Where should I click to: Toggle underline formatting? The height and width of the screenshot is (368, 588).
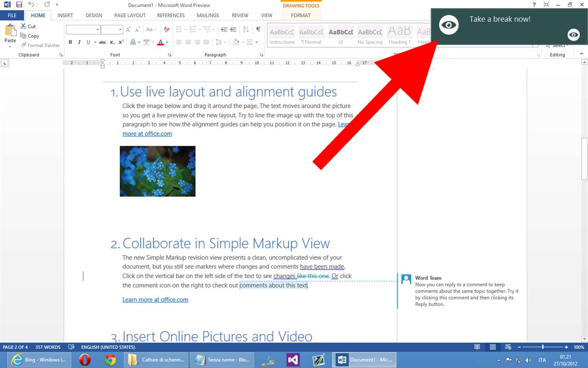(88, 42)
